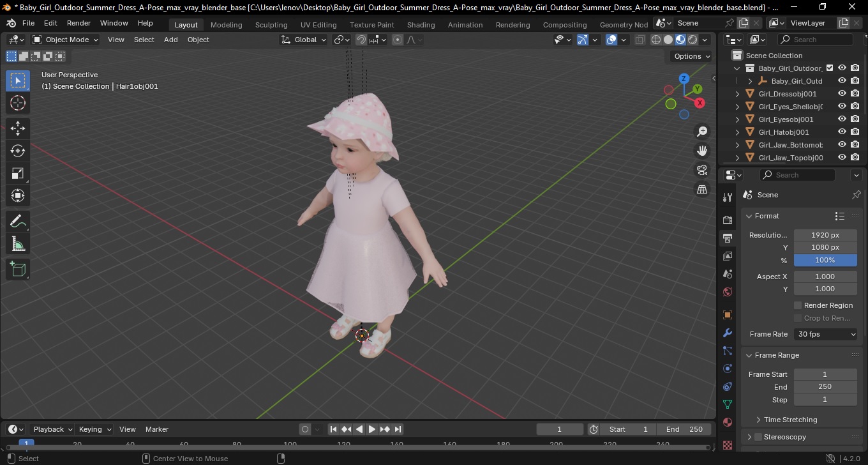This screenshot has width=868, height=465.
Task: Open the Particles properties tab
Action: pyautogui.click(x=728, y=351)
